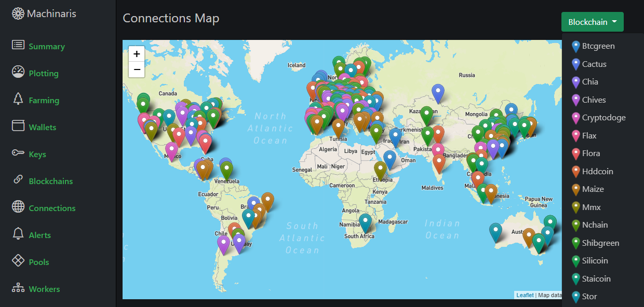Open the Summary page link
644x307 pixels.
click(x=47, y=46)
